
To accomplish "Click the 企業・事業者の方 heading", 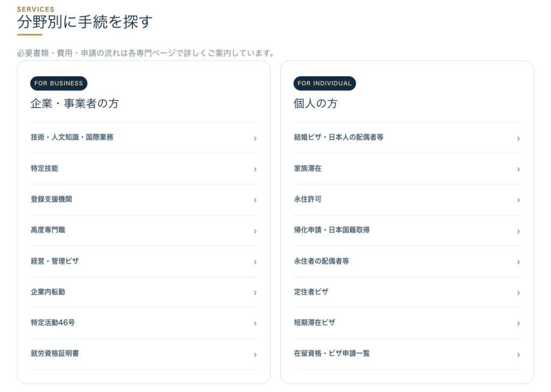I will 74,103.
